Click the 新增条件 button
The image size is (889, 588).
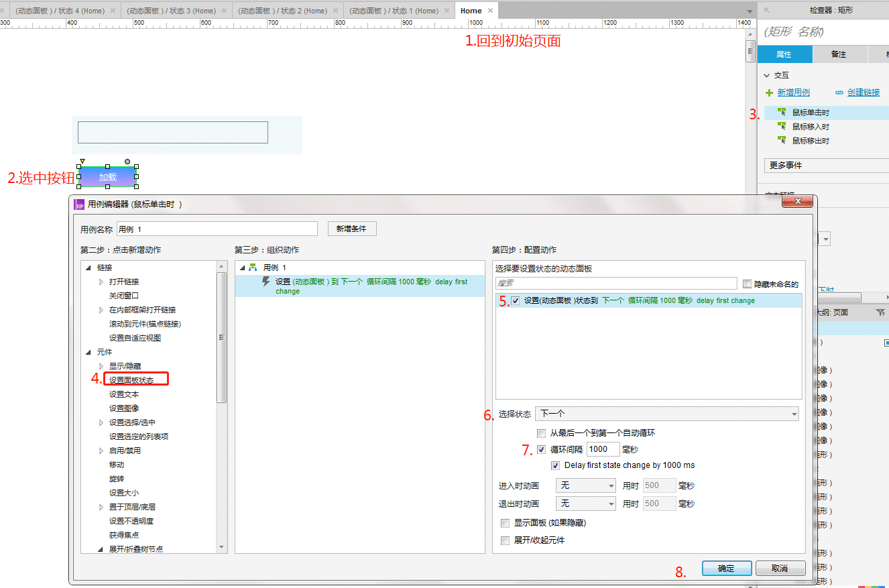point(352,229)
